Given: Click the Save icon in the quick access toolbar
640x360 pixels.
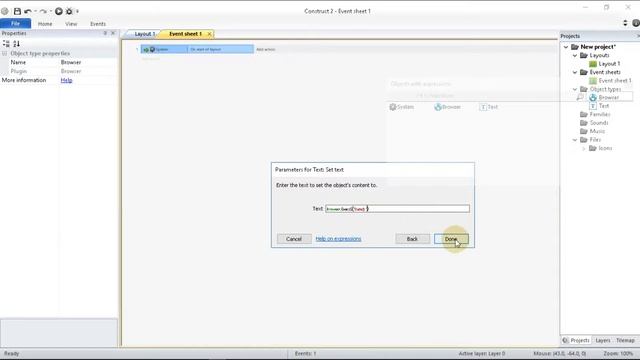Looking at the screenshot, I should (x=17, y=11).
